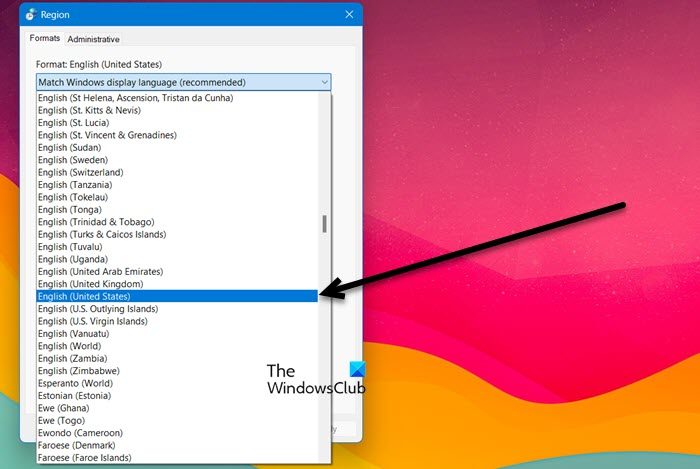Collapse the Format dropdown via its chevron arrow
Screen dimensions: 700x469
pos(325,82)
